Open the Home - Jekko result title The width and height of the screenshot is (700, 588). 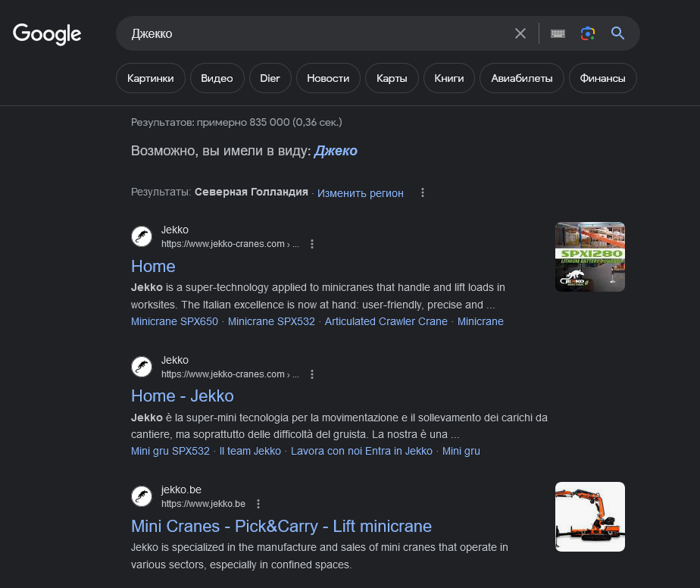click(x=183, y=396)
